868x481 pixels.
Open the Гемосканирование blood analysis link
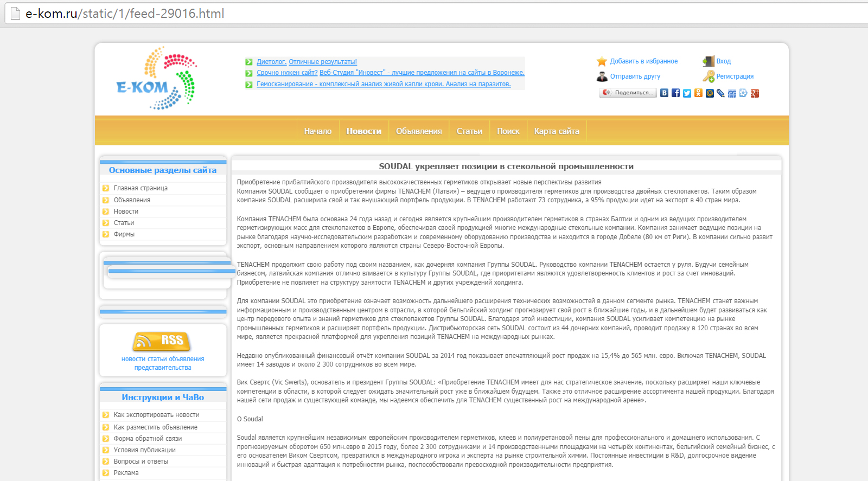coord(384,84)
